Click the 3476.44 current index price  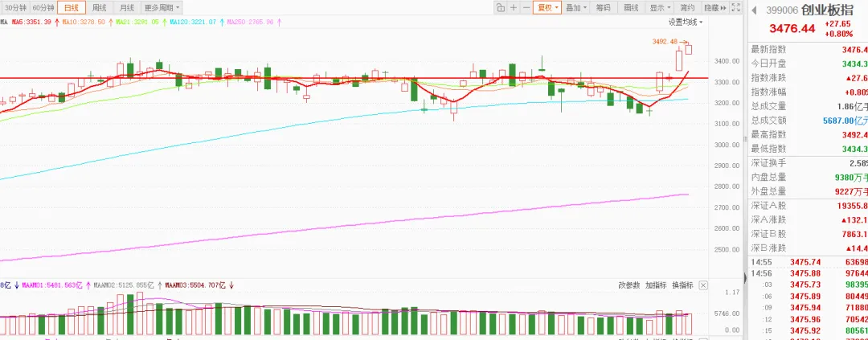(x=792, y=29)
